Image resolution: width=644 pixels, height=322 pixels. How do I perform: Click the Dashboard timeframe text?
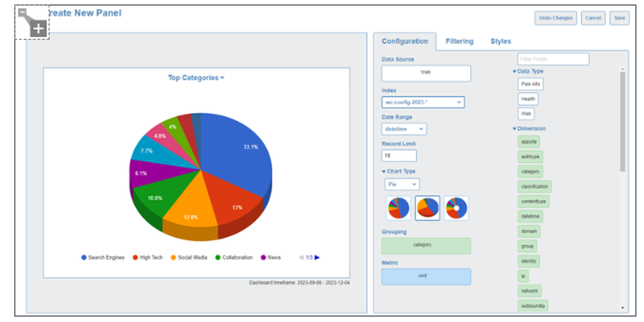299,283
